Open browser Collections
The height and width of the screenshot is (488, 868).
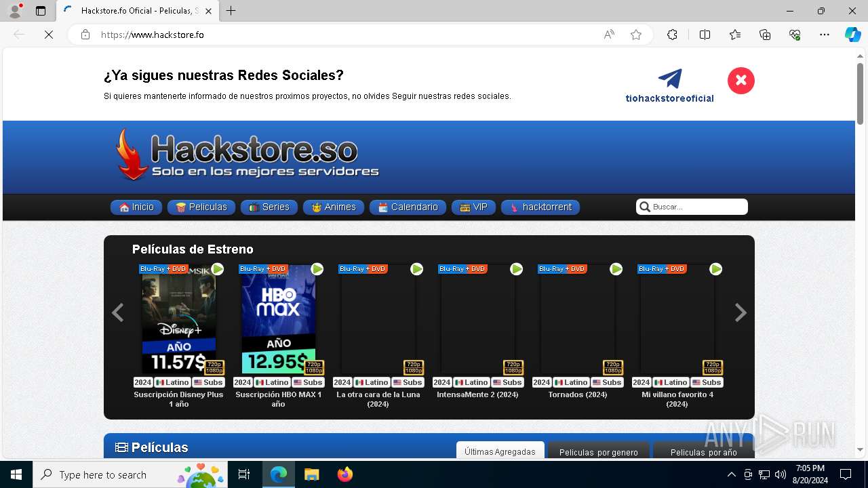(765, 35)
